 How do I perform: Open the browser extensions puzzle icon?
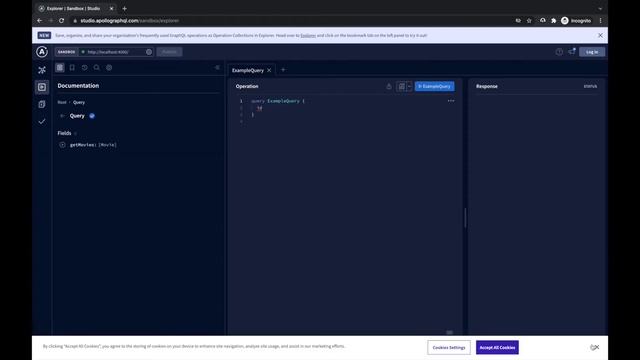click(553, 20)
